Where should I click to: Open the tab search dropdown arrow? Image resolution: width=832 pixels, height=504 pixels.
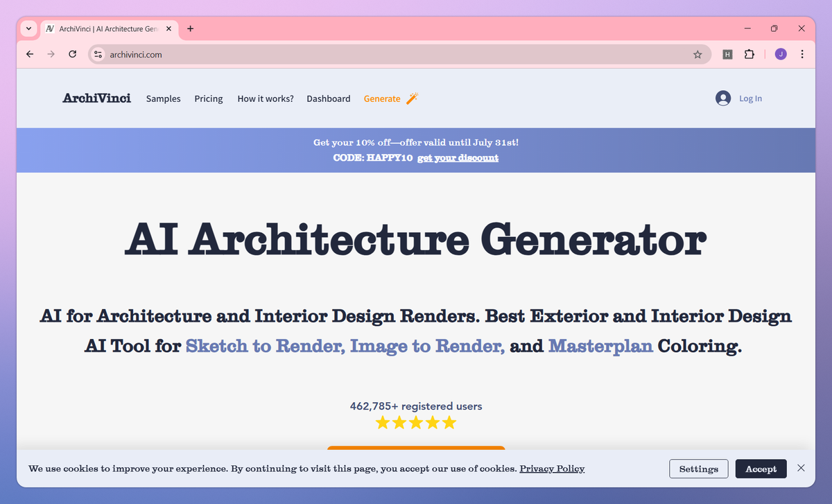(x=28, y=28)
